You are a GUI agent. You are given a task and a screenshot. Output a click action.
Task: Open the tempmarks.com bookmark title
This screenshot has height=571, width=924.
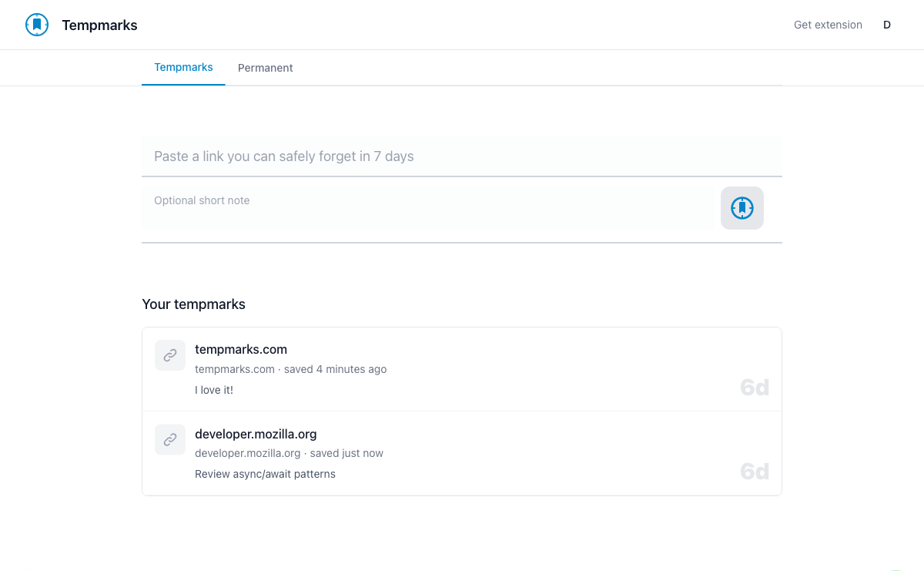(241, 350)
